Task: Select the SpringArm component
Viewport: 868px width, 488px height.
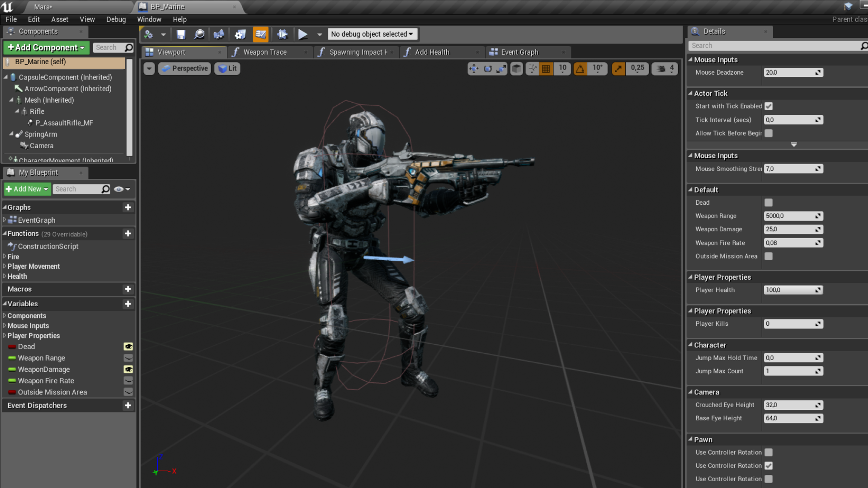Action: tap(41, 134)
